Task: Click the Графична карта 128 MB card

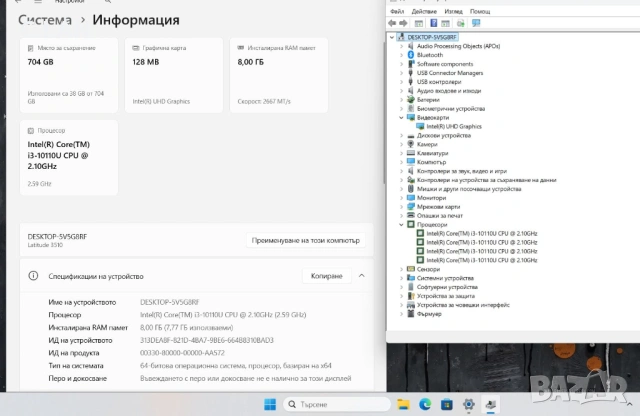Action: click(x=174, y=75)
